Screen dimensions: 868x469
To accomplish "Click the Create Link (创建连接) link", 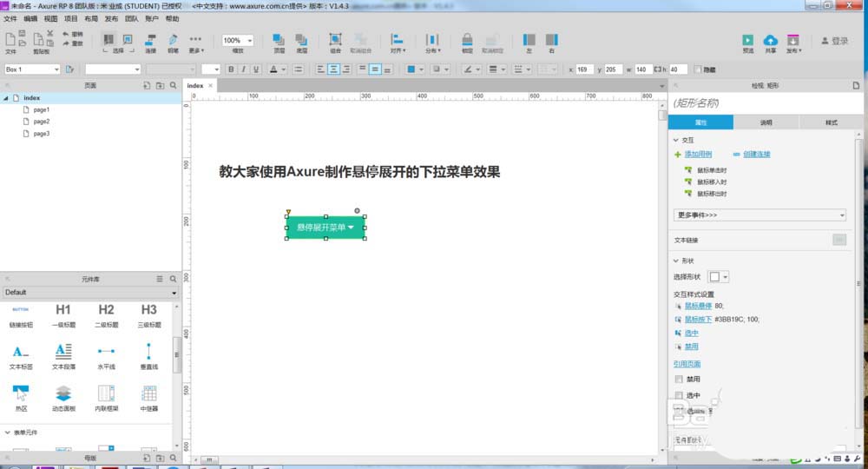I will [756, 154].
